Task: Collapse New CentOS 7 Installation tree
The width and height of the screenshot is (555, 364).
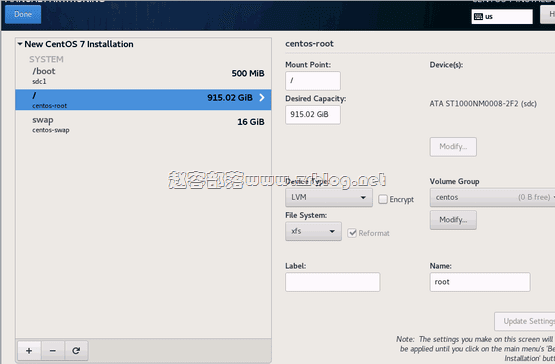Action: coord(20,44)
